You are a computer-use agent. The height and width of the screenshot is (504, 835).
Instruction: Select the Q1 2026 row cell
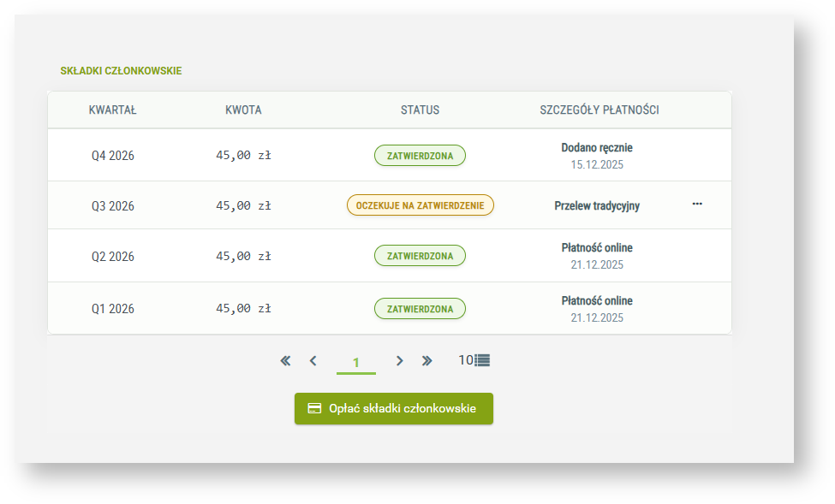pyautogui.click(x=113, y=309)
